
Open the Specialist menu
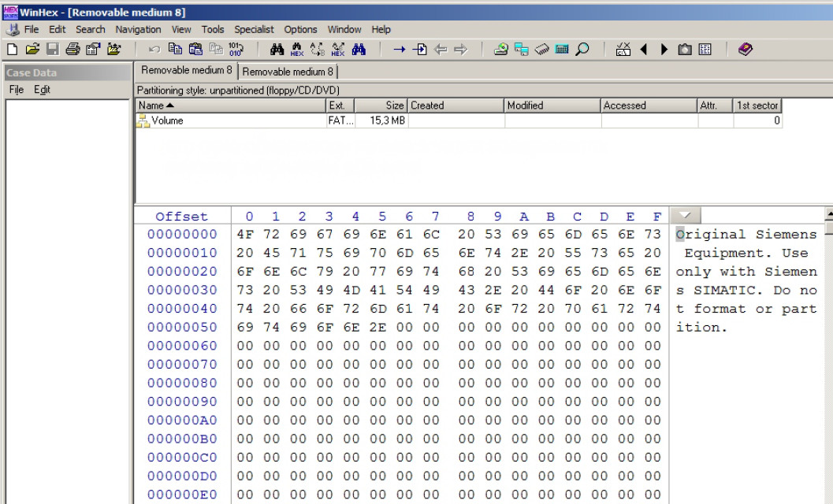[x=254, y=30]
